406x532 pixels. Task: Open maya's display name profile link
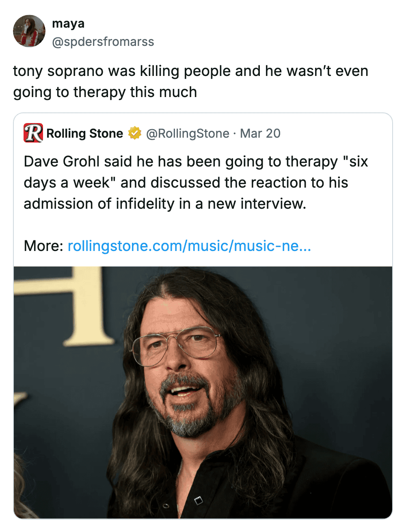pos(68,24)
